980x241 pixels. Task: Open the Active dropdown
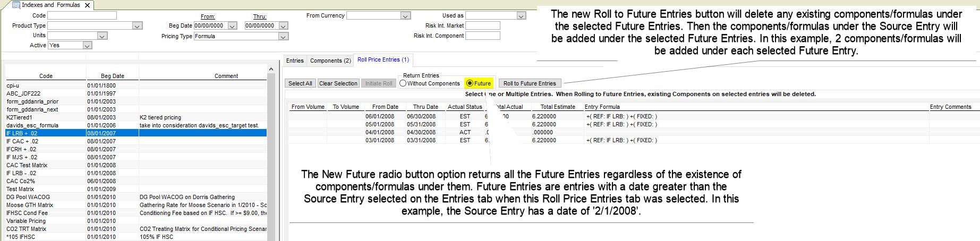click(87, 46)
